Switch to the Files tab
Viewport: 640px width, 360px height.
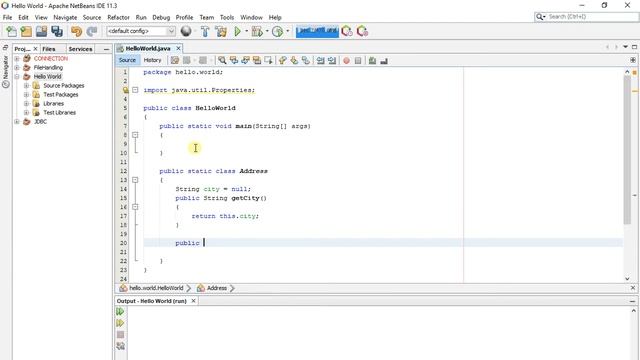click(49, 49)
